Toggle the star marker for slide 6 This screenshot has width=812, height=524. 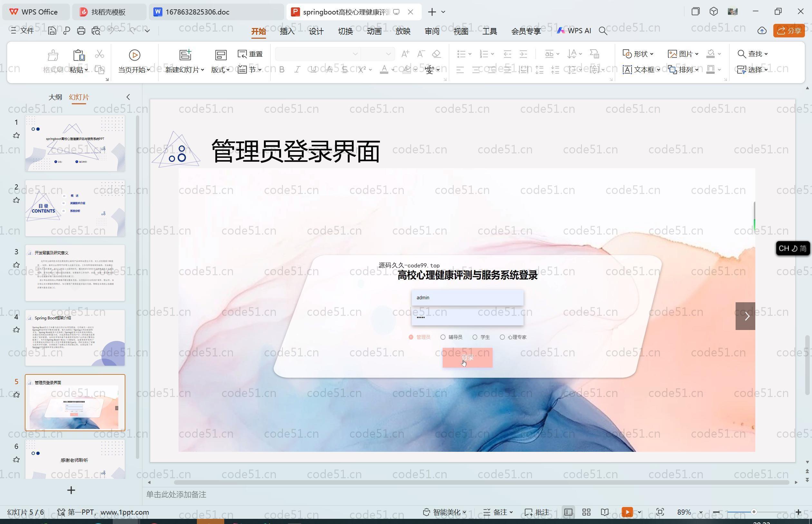16,460
